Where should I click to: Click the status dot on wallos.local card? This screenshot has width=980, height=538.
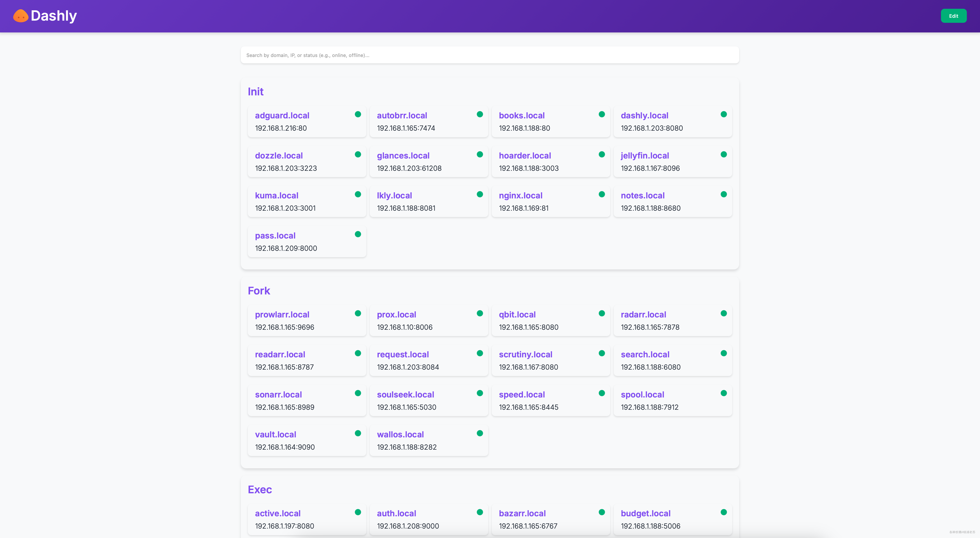coord(480,433)
